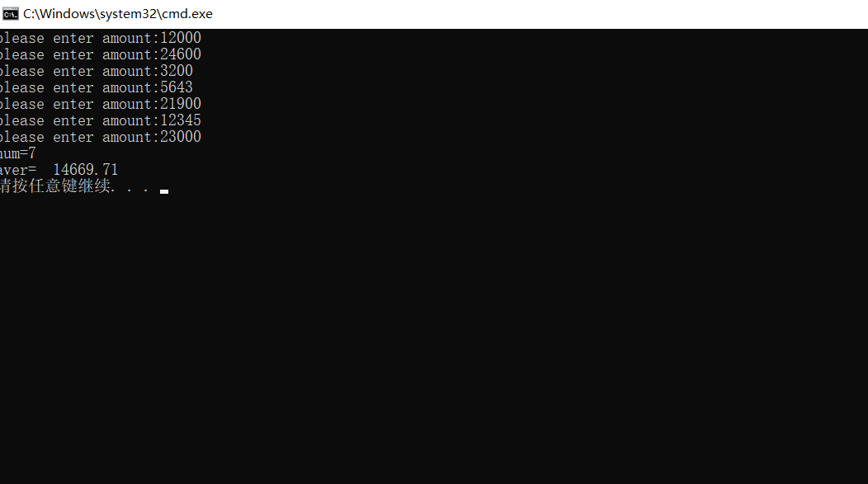
Task: Click the word enter on the 12345 line
Action: [x=73, y=121]
